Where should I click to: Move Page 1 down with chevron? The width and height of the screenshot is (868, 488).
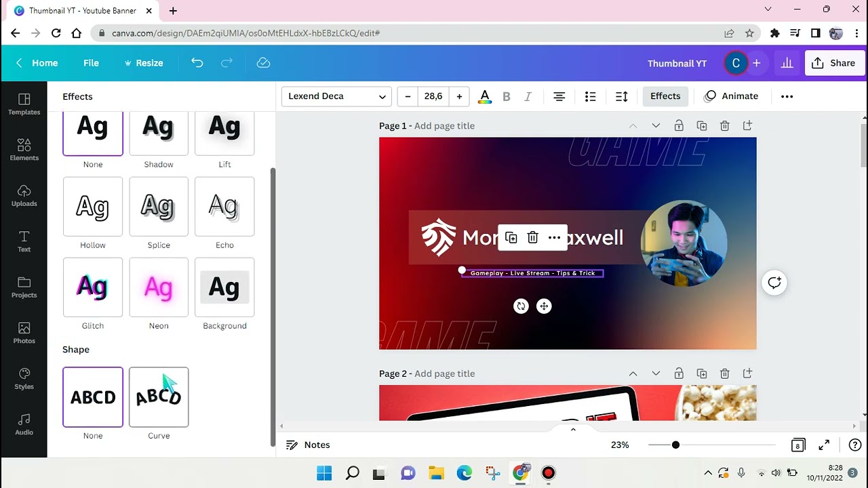pyautogui.click(x=656, y=125)
